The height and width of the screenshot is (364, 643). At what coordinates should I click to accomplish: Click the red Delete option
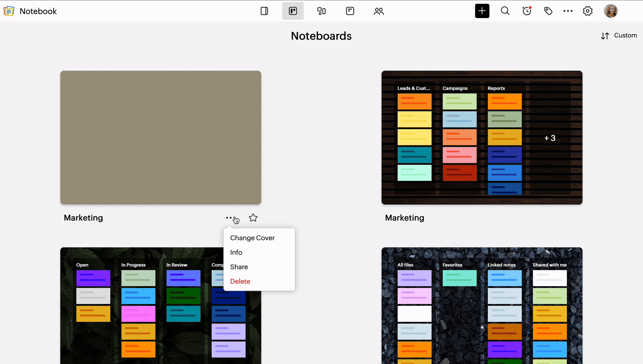point(240,281)
